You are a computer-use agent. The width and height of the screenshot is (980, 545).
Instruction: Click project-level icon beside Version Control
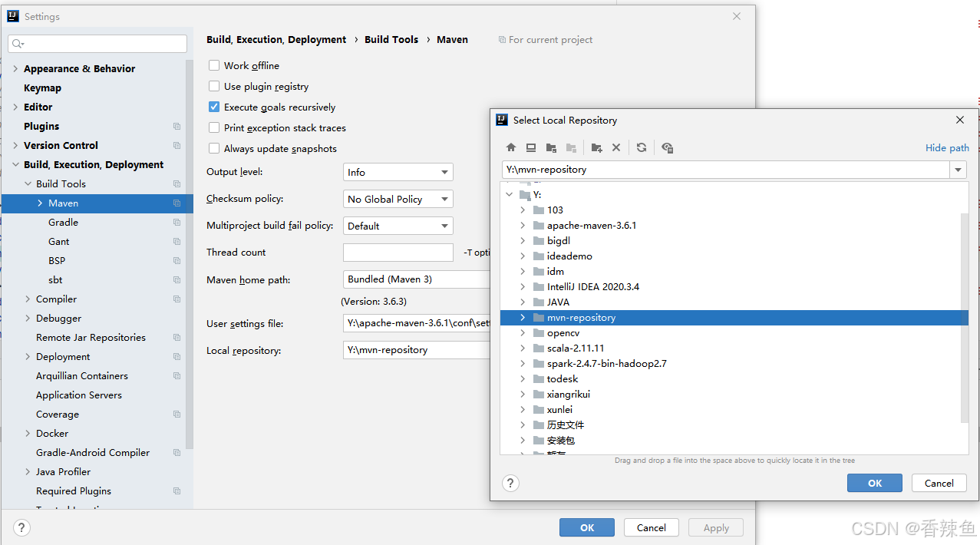(x=177, y=145)
